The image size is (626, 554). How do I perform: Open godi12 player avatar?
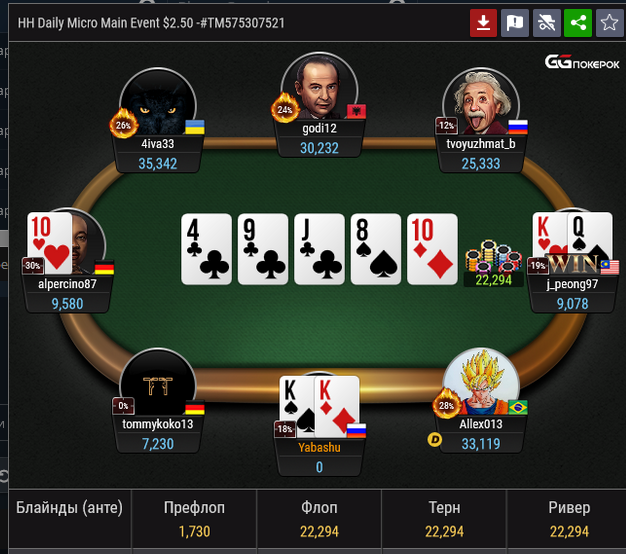319,86
